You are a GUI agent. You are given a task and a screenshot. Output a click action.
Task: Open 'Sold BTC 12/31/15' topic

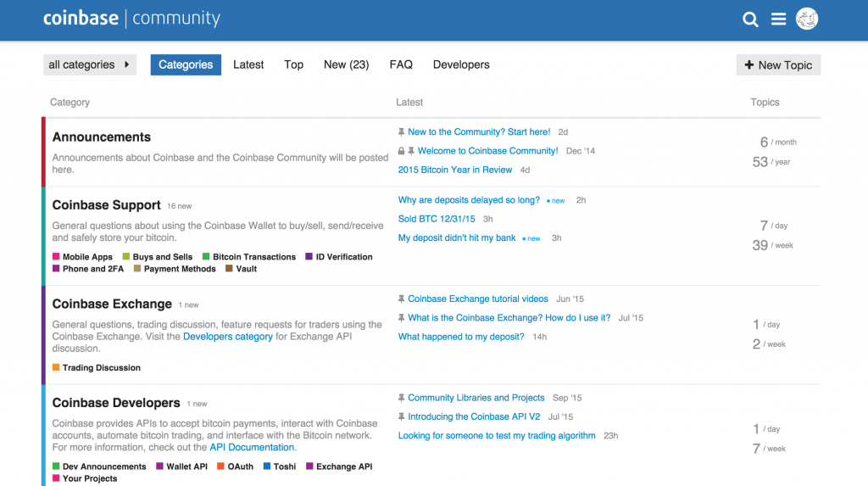437,219
